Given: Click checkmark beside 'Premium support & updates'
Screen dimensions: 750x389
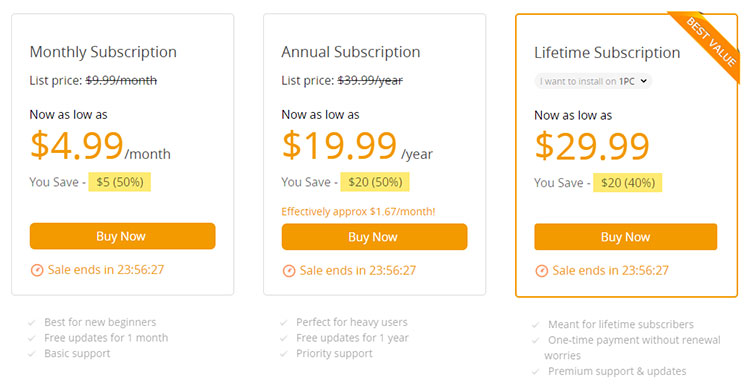Looking at the screenshot, I should pyautogui.click(x=536, y=372).
